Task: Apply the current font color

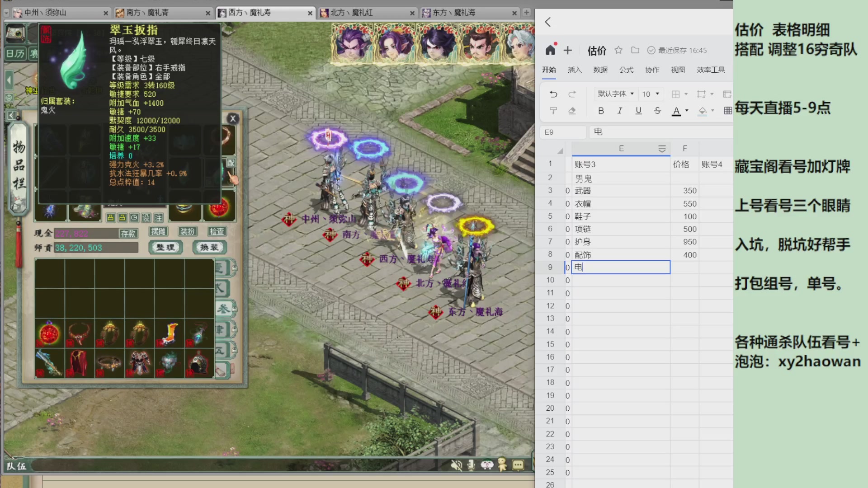Action: click(x=676, y=111)
